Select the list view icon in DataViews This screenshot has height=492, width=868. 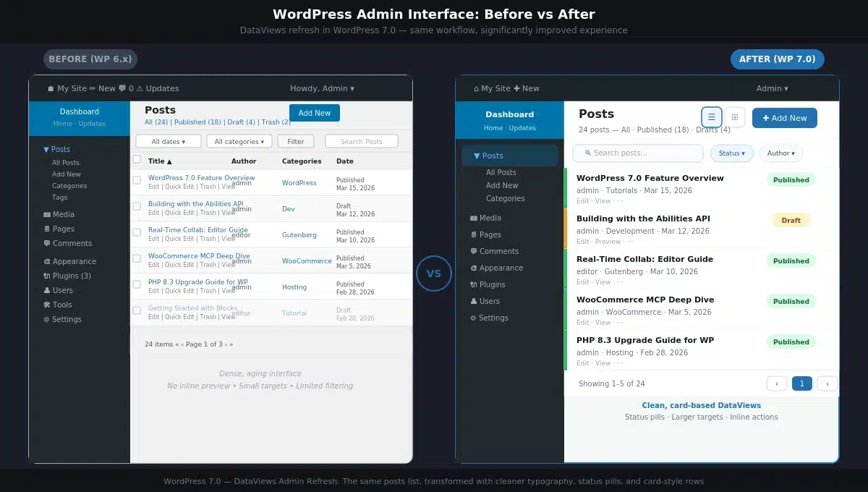[711, 116]
